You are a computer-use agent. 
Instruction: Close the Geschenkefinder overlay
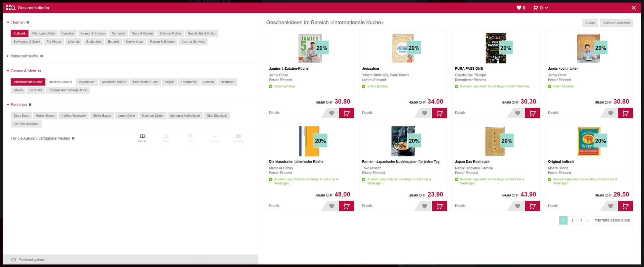pos(634,8)
